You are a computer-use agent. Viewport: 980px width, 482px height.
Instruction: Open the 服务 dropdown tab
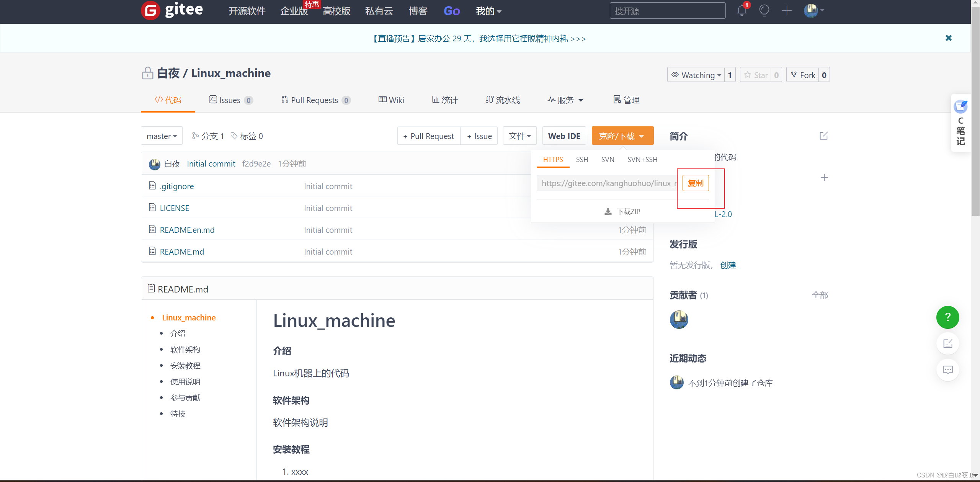[565, 100]
